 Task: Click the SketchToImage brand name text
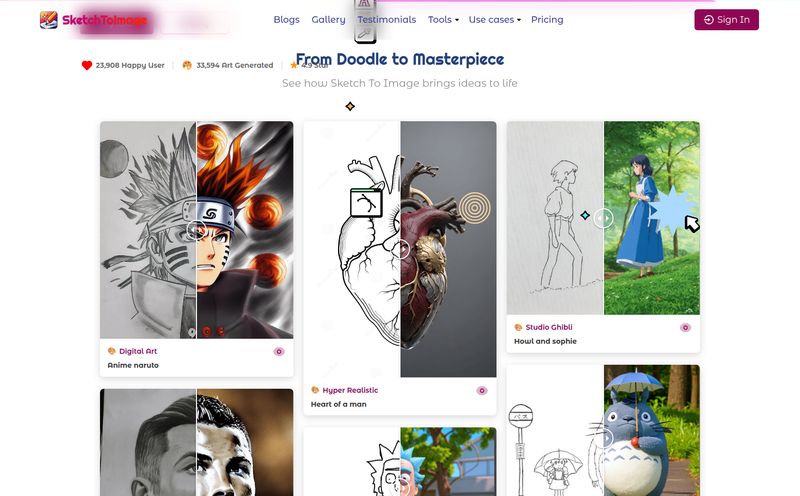tap(105, 20)
